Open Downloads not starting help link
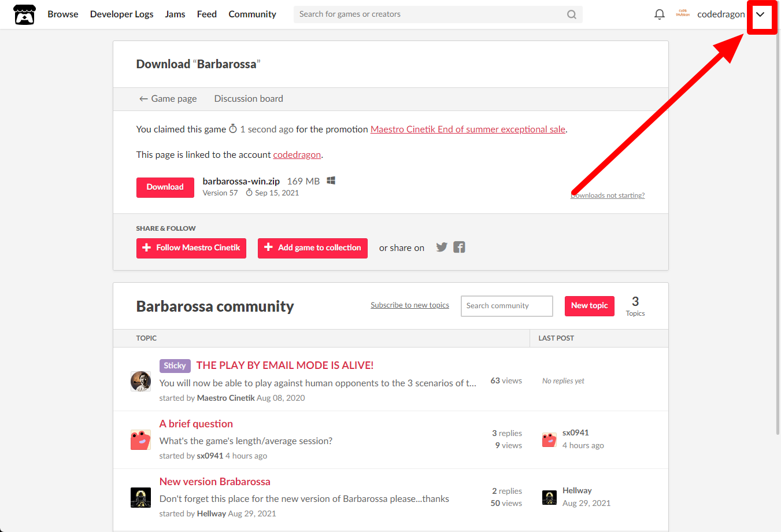 click(x=608, y=195)
